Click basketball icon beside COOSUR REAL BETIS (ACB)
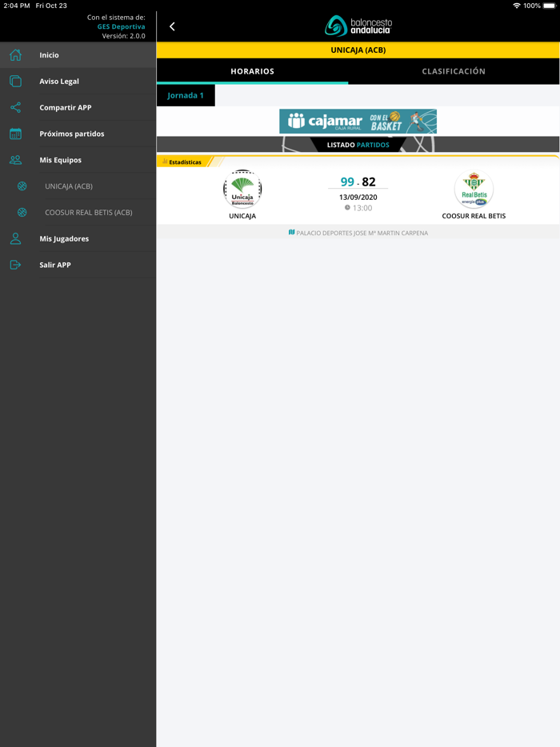This screenshot has width=560, height=747. 22,213
